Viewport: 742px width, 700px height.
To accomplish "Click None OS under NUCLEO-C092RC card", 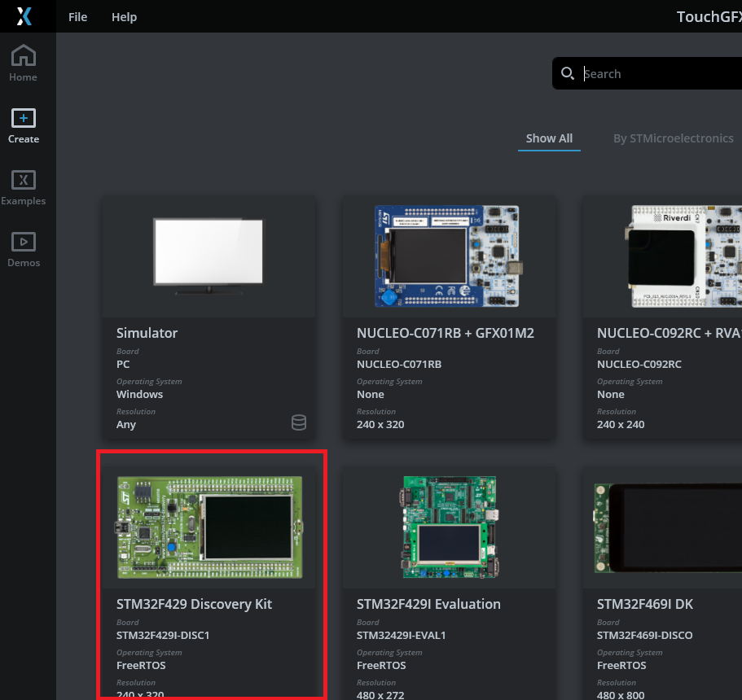I will [610, 395].
